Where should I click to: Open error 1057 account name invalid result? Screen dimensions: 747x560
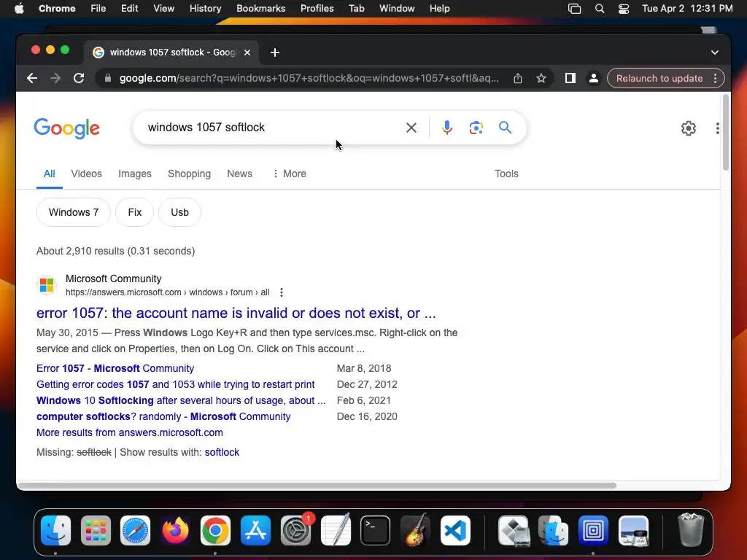click(236, 313)
